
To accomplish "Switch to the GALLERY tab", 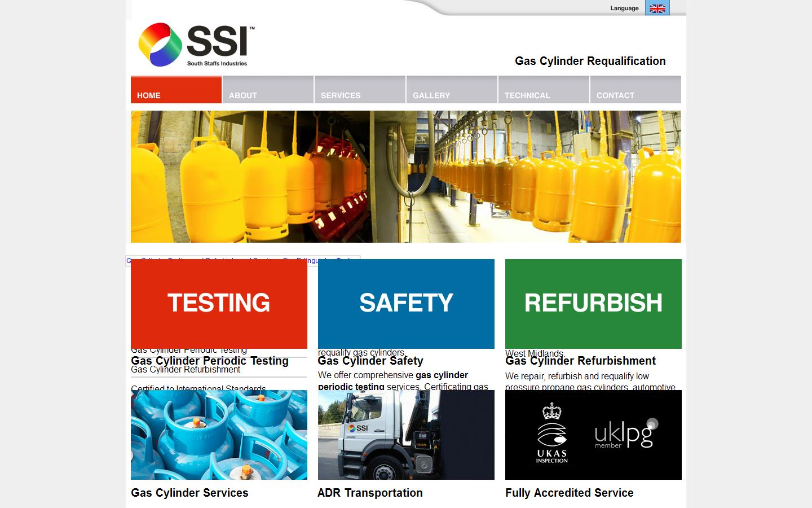I will coord(431,95).
